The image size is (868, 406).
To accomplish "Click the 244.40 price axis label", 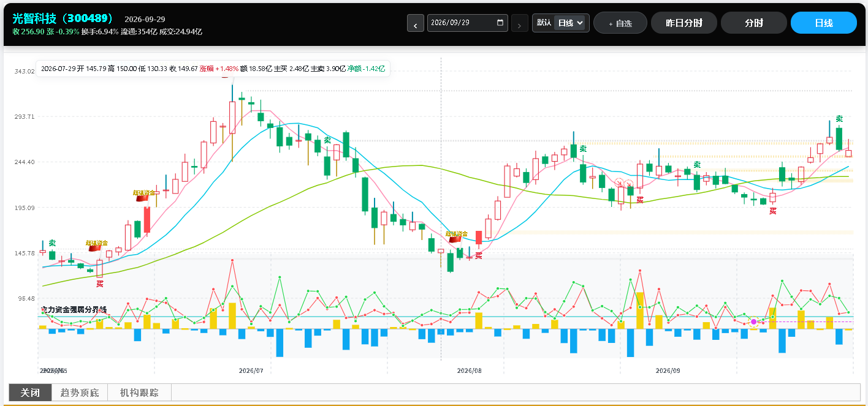I will [x=24, y=162].
